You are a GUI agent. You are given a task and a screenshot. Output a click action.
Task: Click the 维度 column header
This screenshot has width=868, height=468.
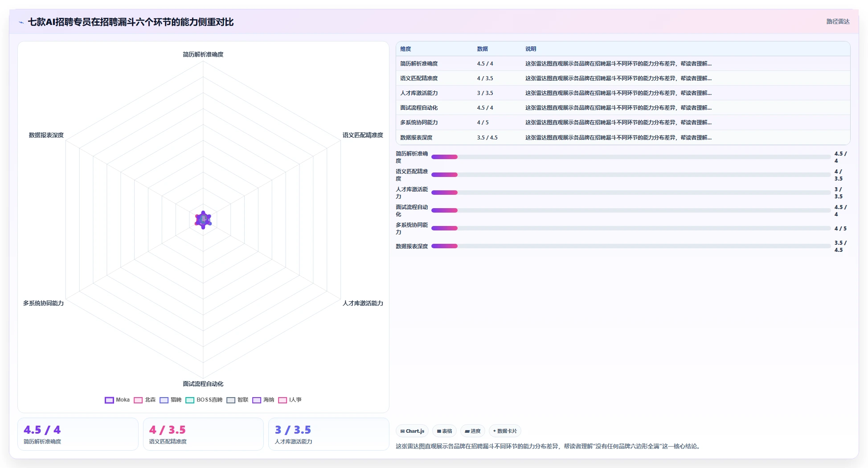pyautogui.click(x=405, y=49)
